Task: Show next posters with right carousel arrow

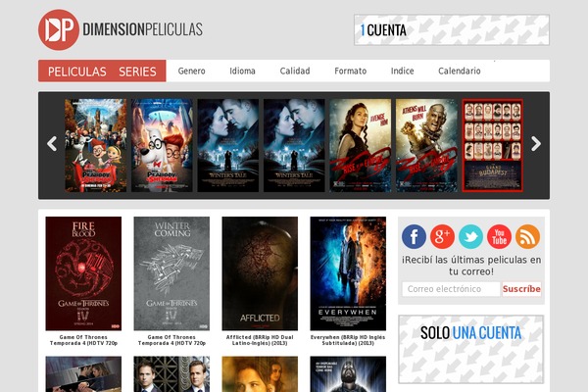Action: coord(536,144)
